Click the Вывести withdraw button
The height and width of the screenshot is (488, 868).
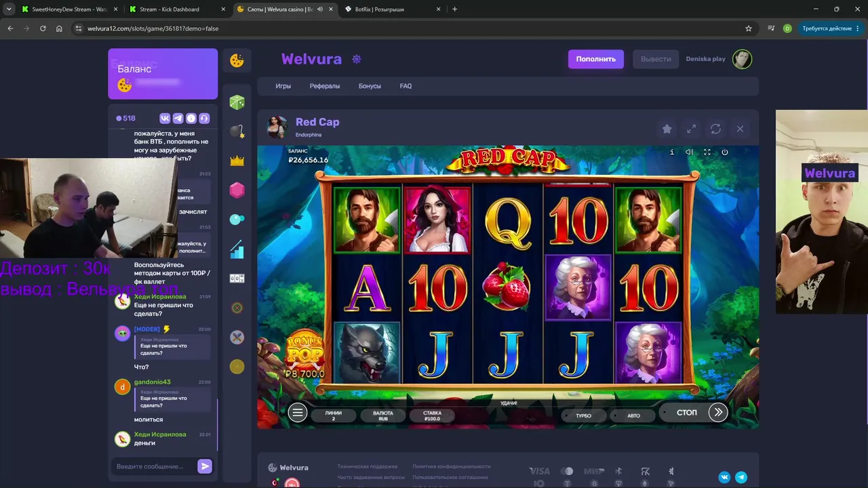656,59
